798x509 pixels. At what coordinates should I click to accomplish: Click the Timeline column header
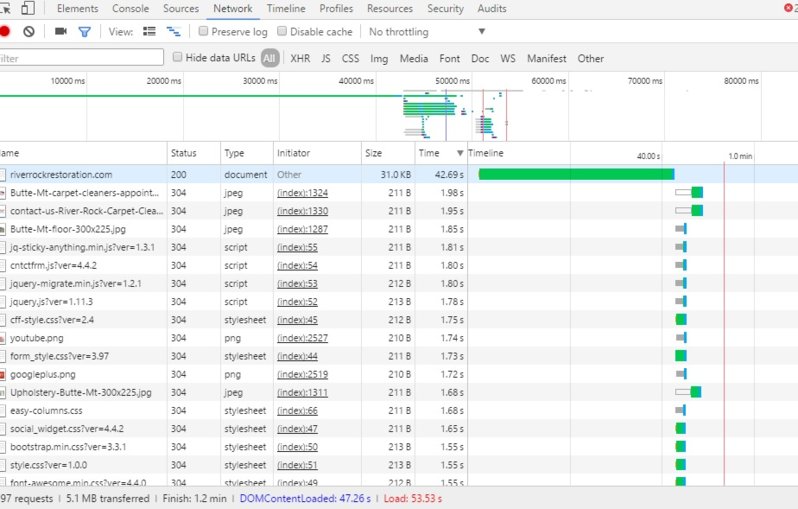pos(486,153)
